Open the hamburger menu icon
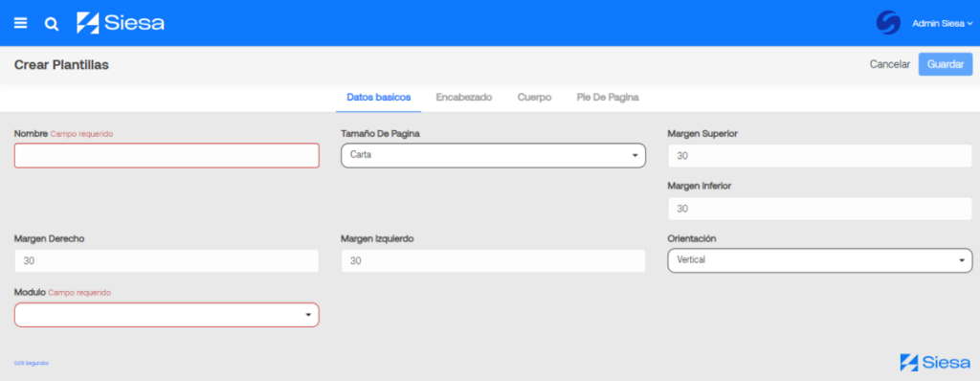This screenshot has height=381, width=980. 21,23
